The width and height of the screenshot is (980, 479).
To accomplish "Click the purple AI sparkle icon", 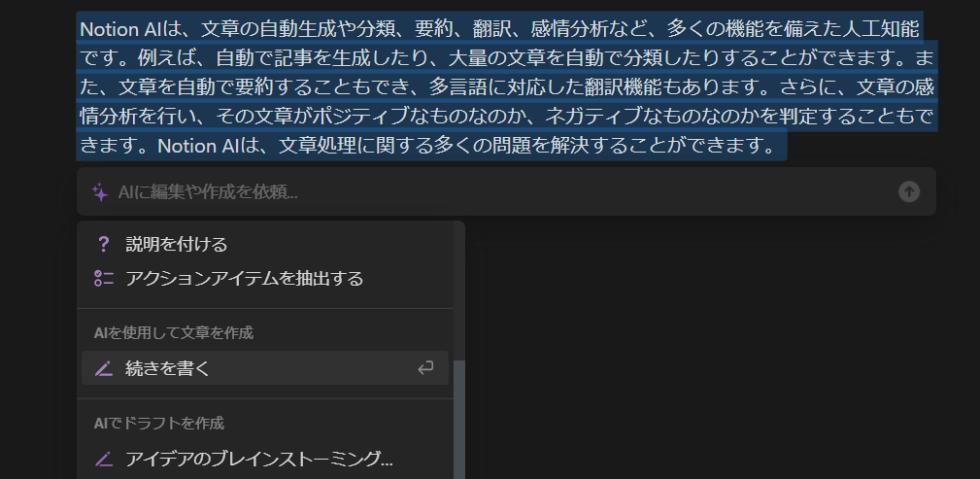I will tap(100, 192).
